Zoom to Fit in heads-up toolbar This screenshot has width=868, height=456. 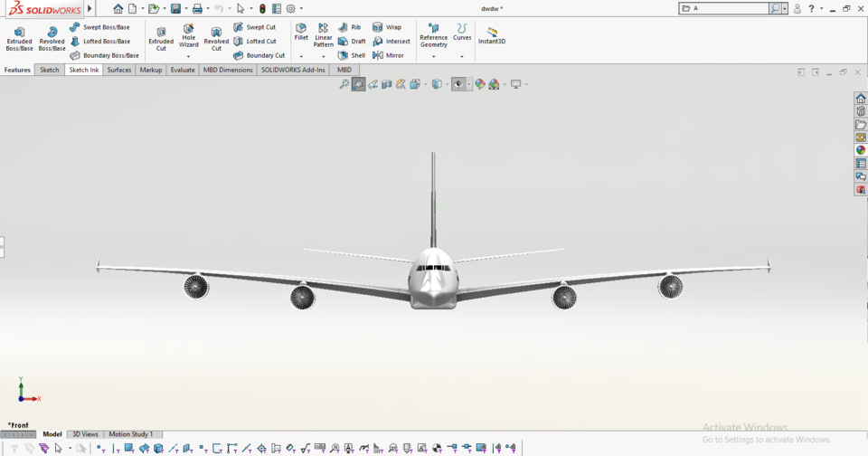tap(344, 84)
